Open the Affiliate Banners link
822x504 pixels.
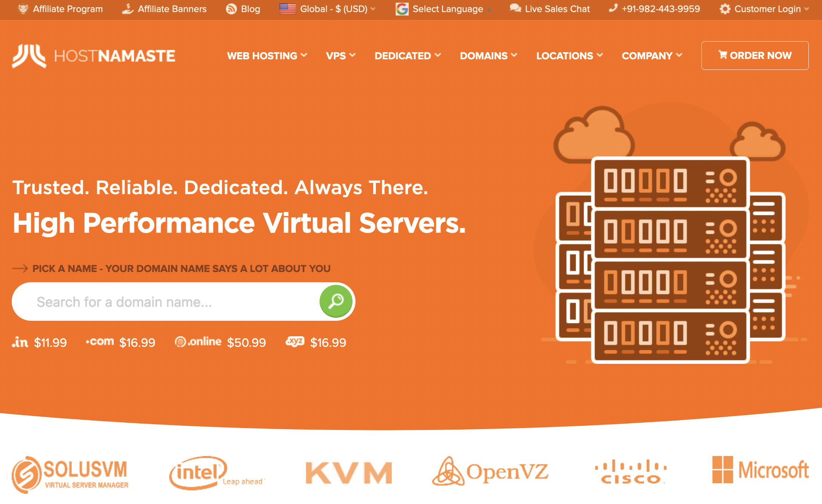tap(172, 9)
